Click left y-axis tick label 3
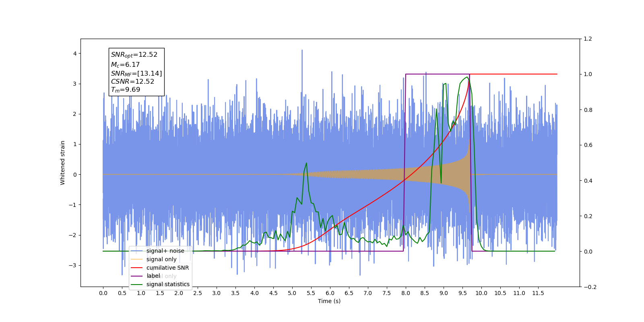Screen dimensions: 644x322 point(74,84)
